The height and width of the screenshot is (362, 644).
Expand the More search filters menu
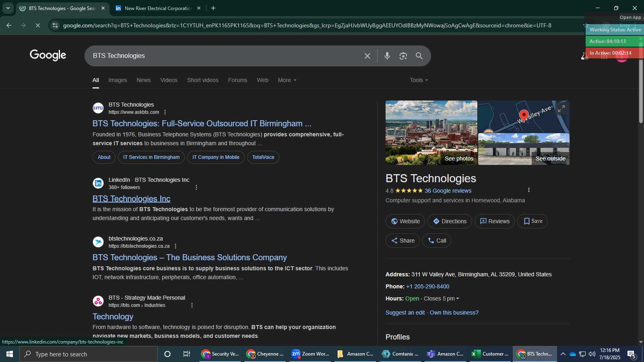pos(287,80)
